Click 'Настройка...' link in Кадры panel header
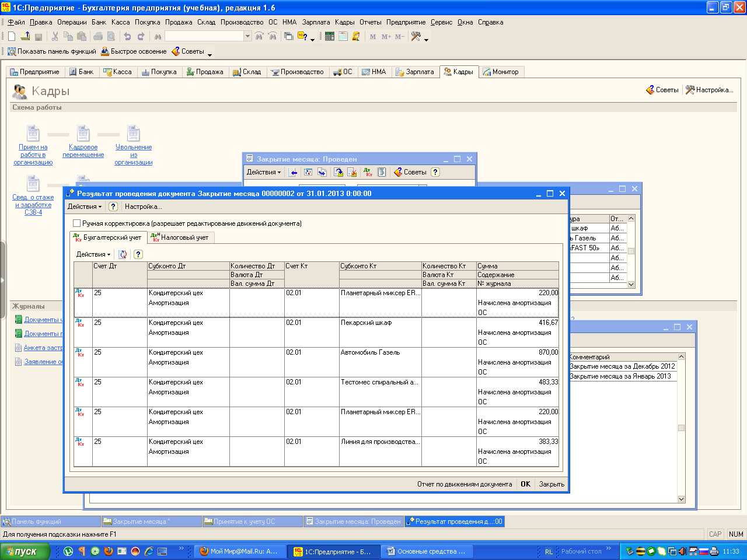Image resolution: width=747 pixels, height=560 pixels. (709, 90)
